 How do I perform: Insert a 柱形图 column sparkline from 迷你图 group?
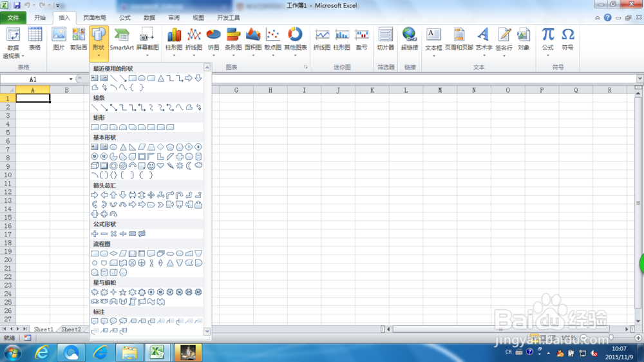pos(342,39)
